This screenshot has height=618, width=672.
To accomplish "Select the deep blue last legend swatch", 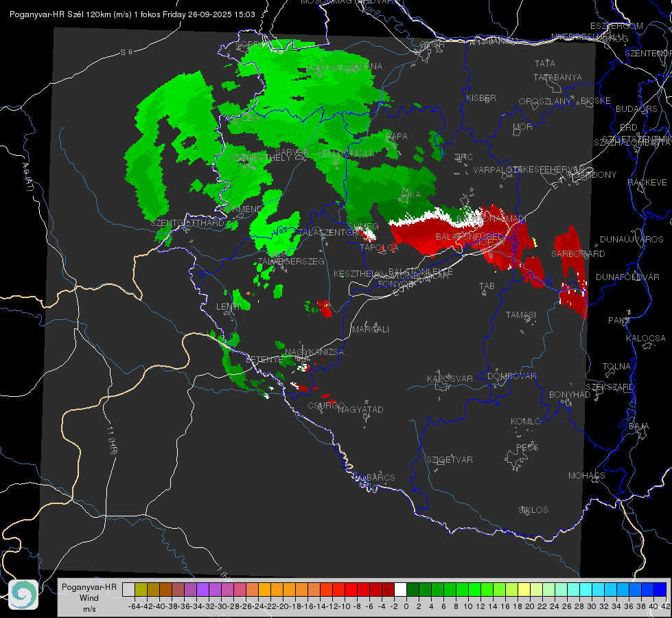I will pos(660,590).
